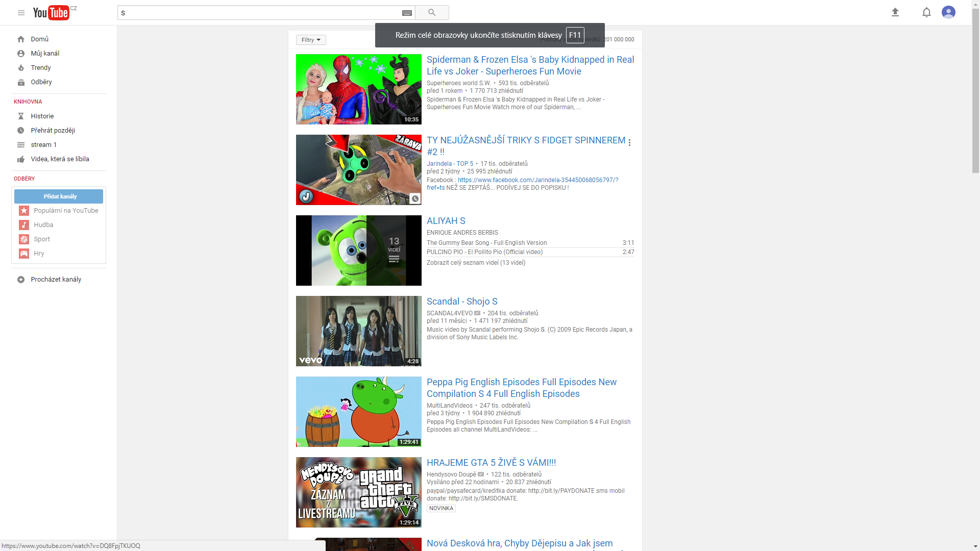Open the hamburger guide menu
The image size is (980, 551).
click(x=21, y=13)
